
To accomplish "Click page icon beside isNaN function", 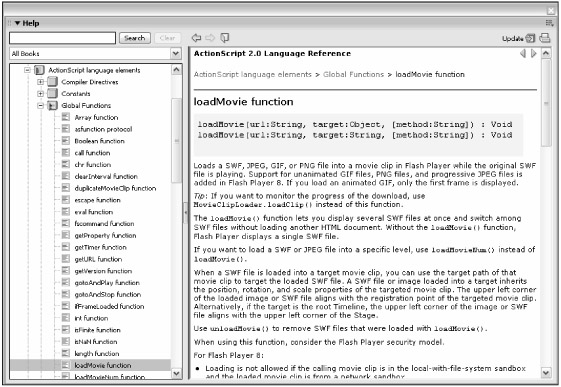I will (65, 341).
